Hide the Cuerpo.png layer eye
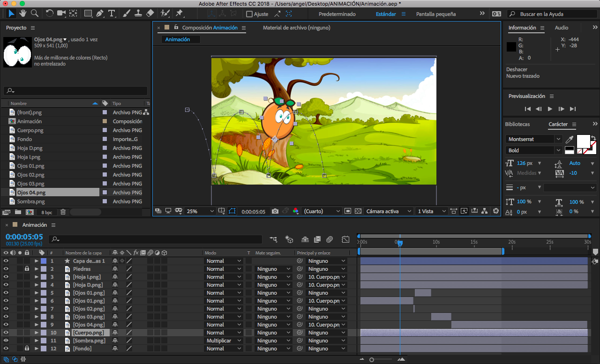600x364 pixels. tap(6, 333)
